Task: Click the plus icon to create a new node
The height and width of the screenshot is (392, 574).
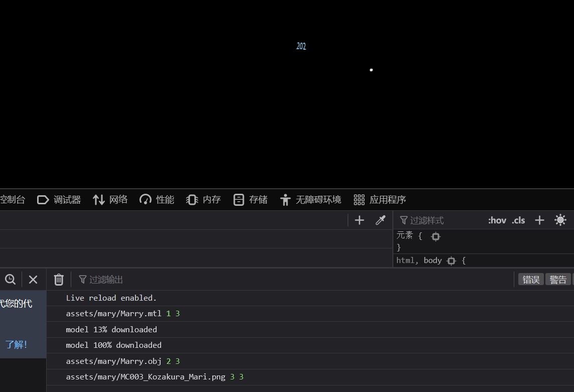Action: pyautogui.click(x=359, y=220)
